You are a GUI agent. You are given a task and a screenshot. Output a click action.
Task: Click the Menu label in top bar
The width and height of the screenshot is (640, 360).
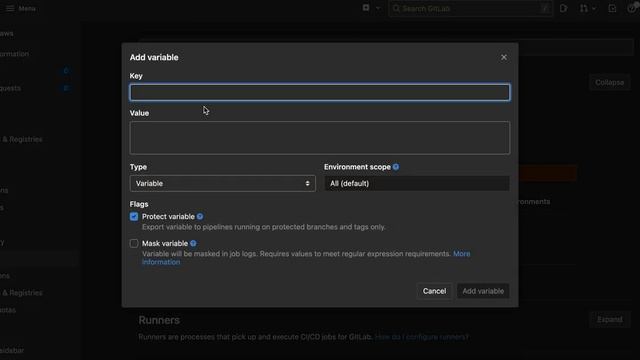27,9
